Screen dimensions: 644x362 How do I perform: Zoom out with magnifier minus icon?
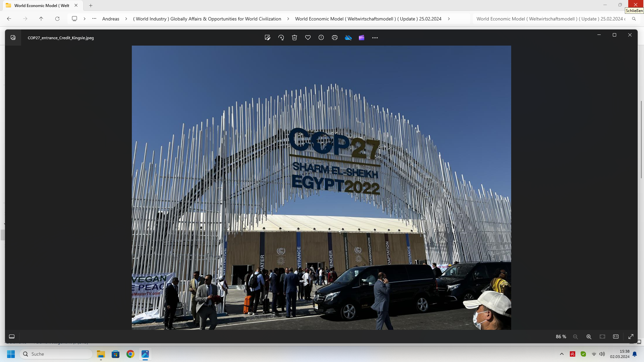coord(576,337)
